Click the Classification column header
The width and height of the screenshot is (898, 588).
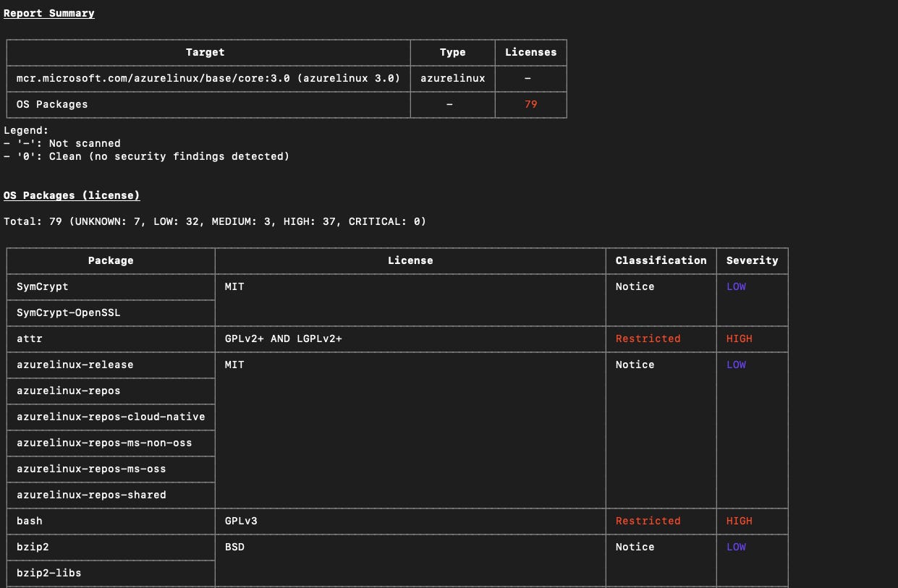(661, 260)
